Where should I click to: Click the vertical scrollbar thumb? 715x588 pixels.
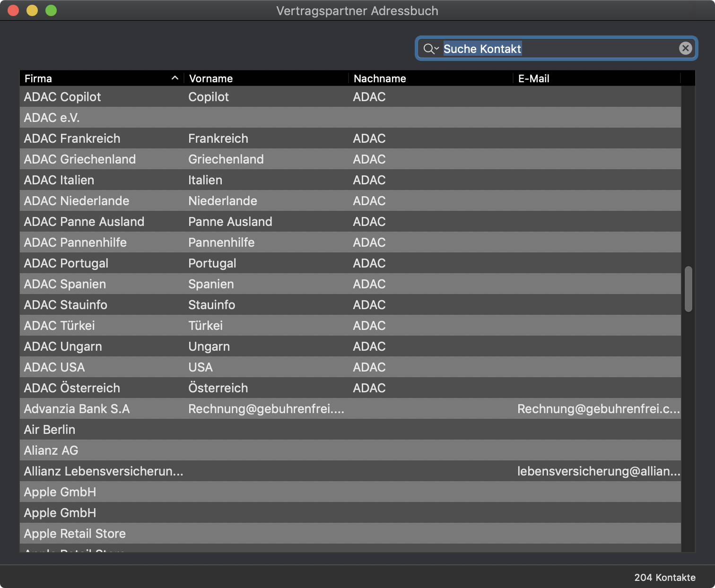pyautogui.click(x=688, y=289)
